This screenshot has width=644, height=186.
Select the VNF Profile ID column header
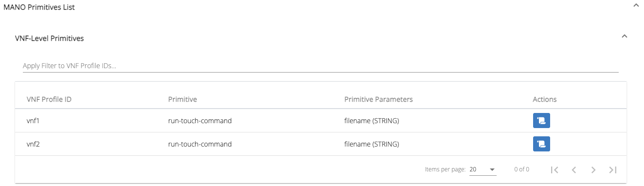click(x=49, y=99)
